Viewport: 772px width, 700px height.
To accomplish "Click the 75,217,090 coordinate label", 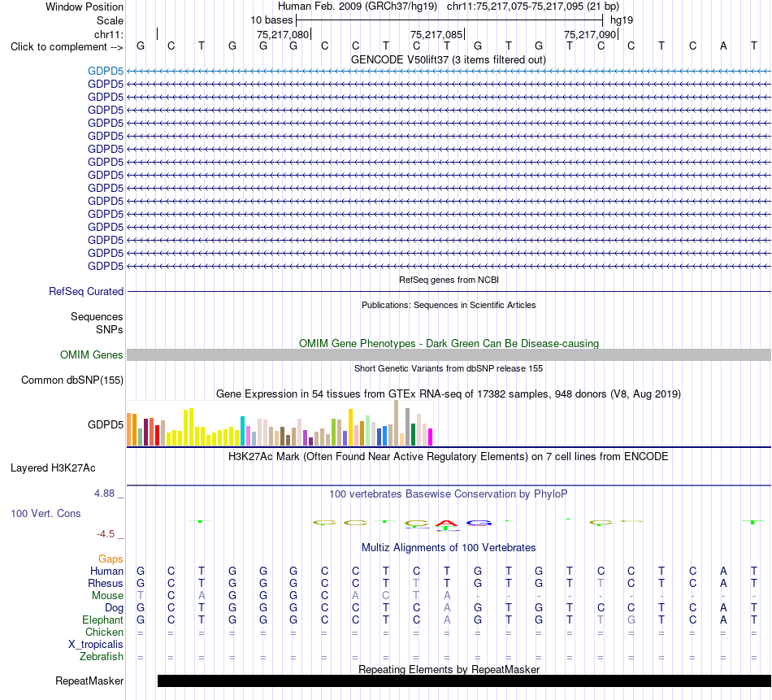I will pos(590,34).
